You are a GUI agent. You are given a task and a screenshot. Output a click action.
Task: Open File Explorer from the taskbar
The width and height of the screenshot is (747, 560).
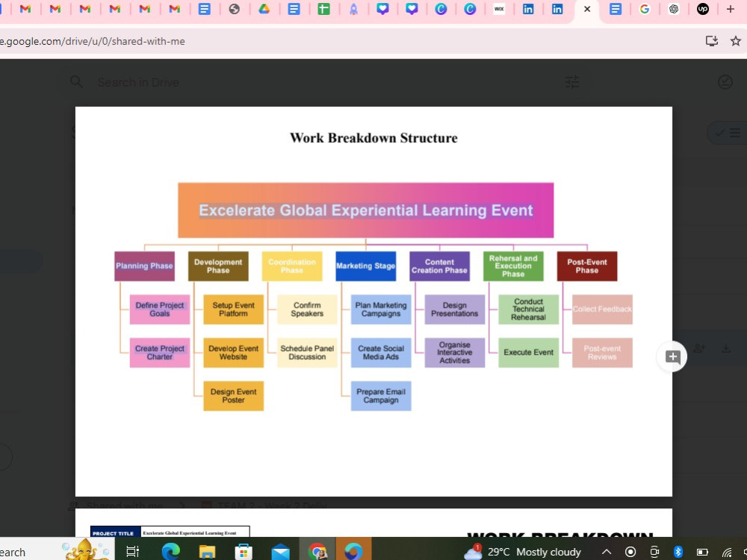tap(207, 552)
